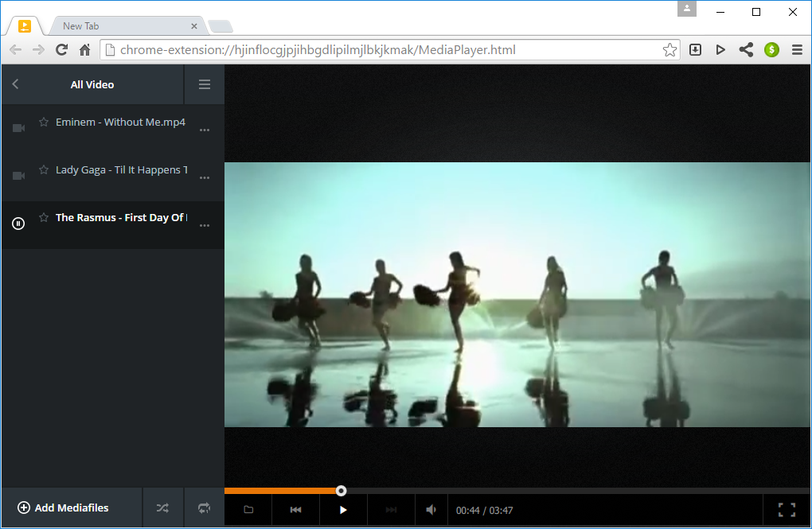Image resolution: width=812 pixels, height=529 pixels.
Task: Skip to the previous track
Action: tap(295, 510)
